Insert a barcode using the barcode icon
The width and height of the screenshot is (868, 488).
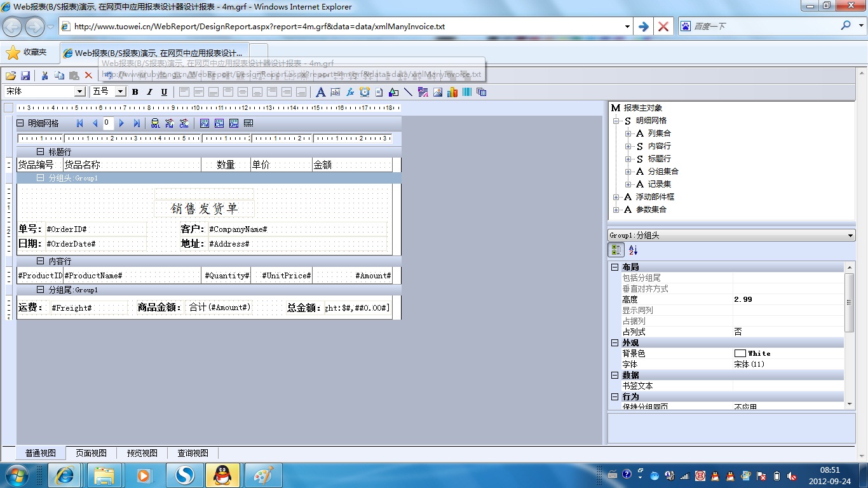click(x=467, y=92)
